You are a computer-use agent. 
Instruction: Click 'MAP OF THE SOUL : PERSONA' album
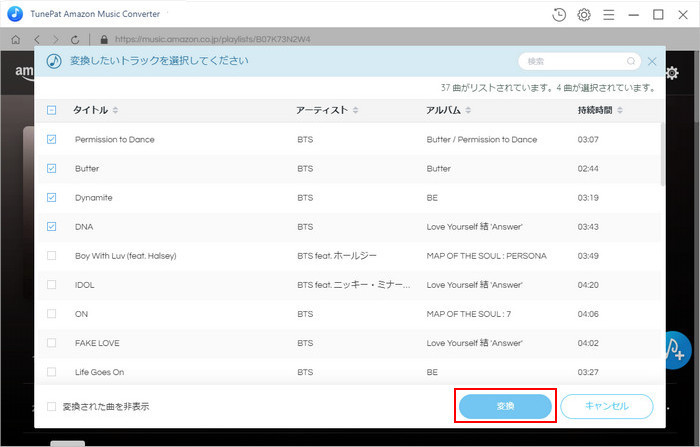[x=487, y=256]
